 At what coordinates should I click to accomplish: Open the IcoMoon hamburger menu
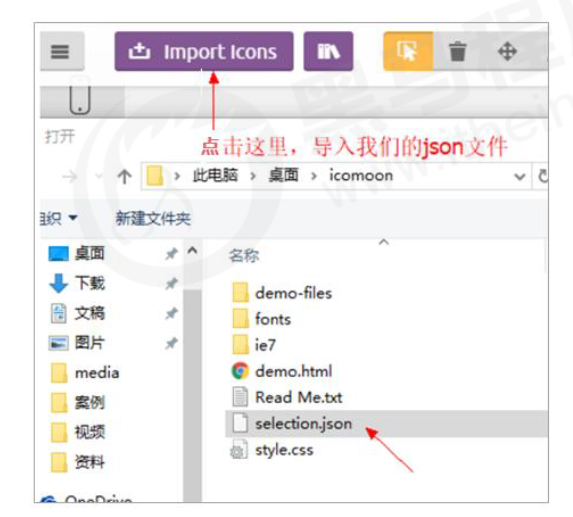click(60, 52)
